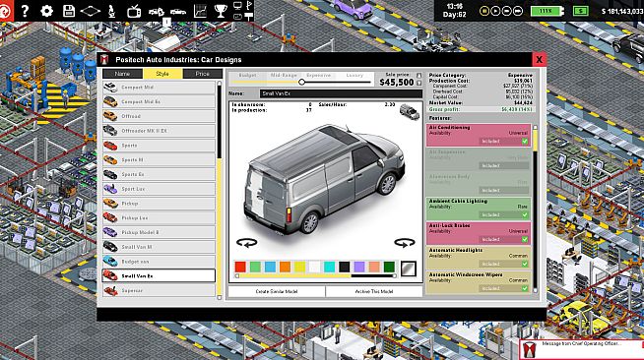This screenshot has height=360, width=644.
Task: Click the Gross profit value row
Action: pos(481,109)
